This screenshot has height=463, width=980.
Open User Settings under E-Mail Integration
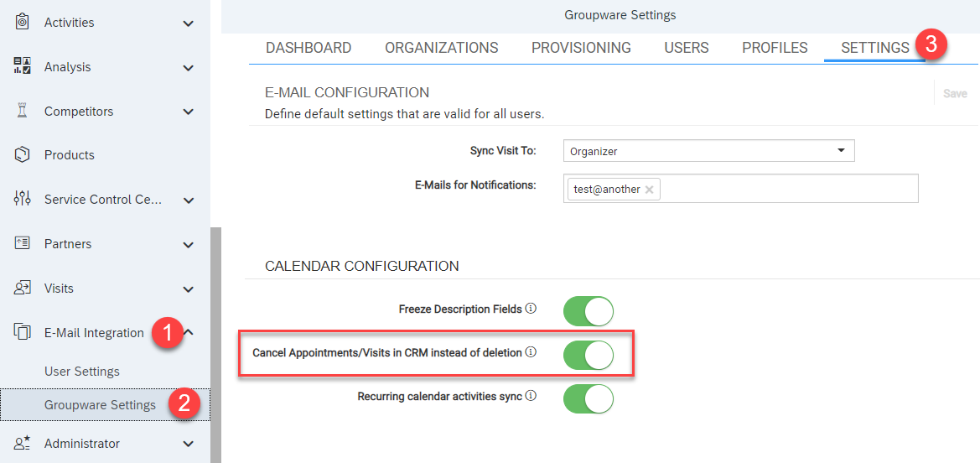82,371
